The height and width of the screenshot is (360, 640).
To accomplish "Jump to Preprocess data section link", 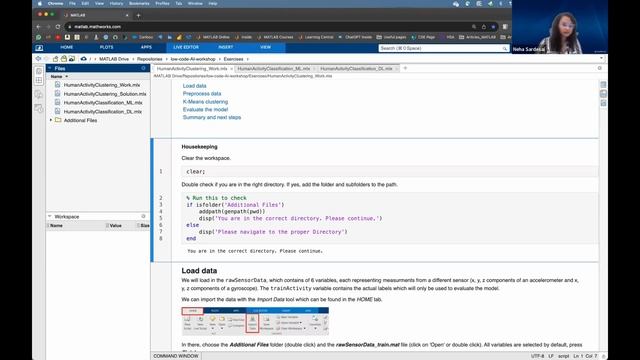I will pyautogui.click(x=202, y=93).
